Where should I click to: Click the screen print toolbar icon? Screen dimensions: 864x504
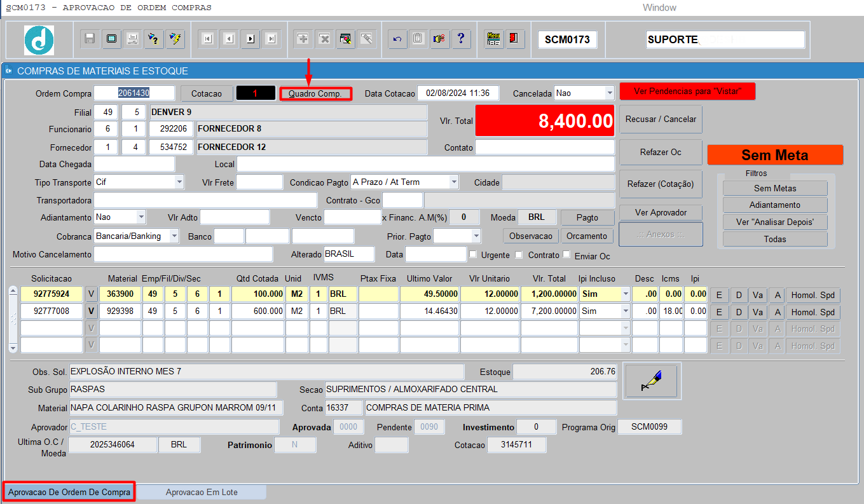(x=111, y=39)
